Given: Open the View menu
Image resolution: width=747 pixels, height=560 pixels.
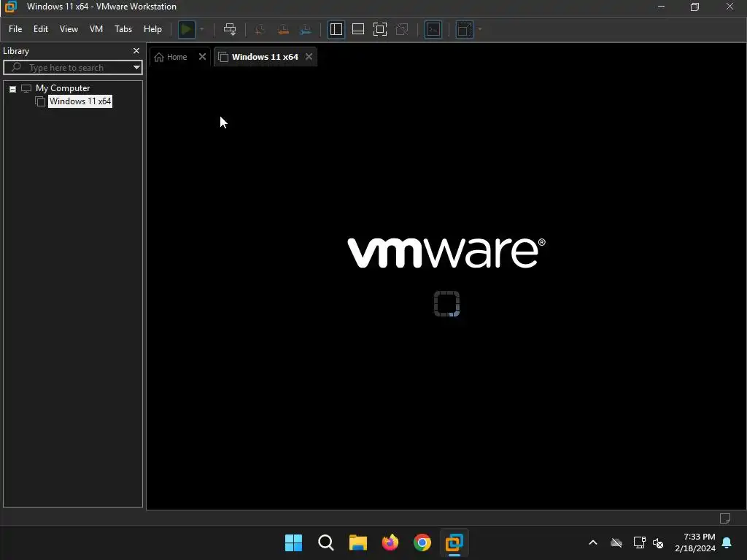Looking at the screenshot, I should (x=69, y=29).
